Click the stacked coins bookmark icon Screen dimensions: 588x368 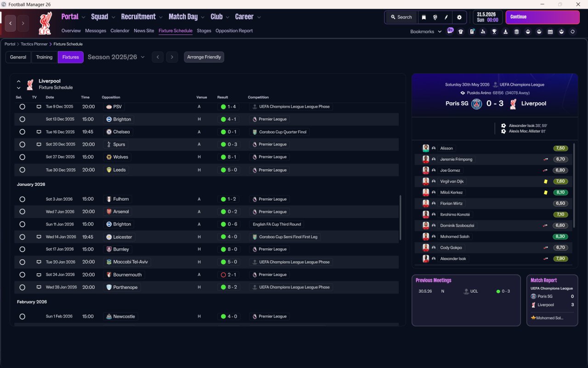pos(517,32)
